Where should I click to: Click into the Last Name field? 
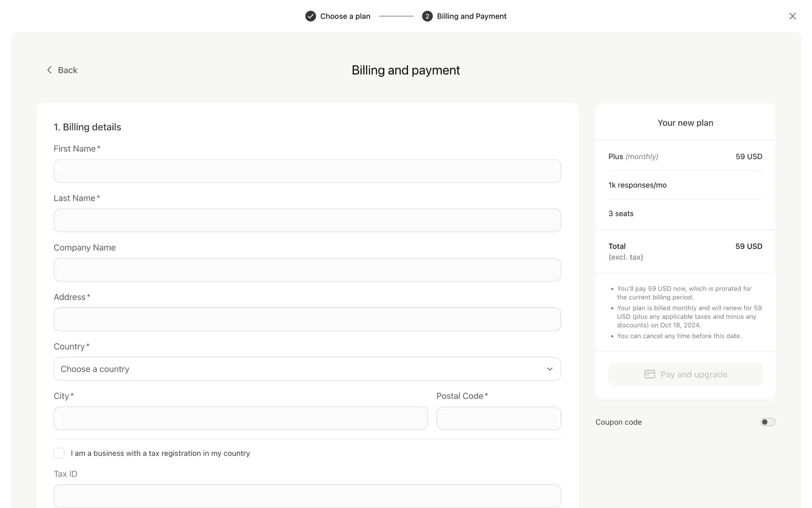click(307, 220)
